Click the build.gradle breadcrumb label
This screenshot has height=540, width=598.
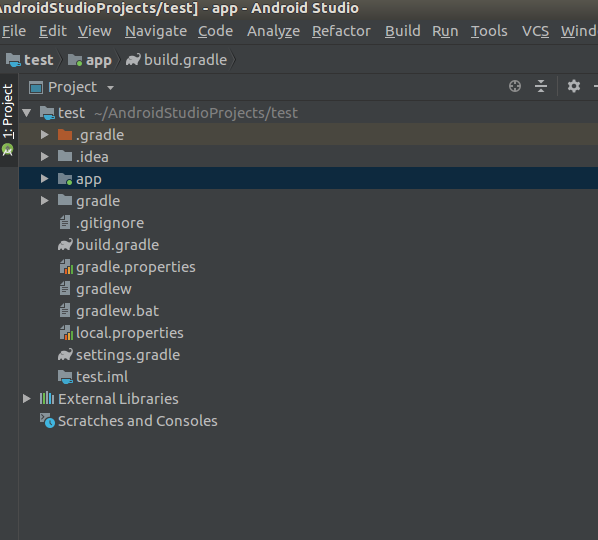(186, 60)
